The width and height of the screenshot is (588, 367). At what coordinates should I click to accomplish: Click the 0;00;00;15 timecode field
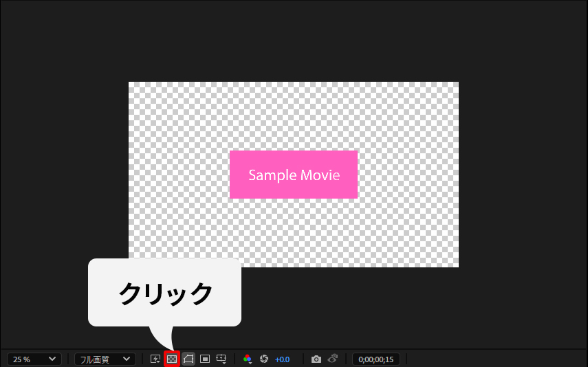click(376, 359)
